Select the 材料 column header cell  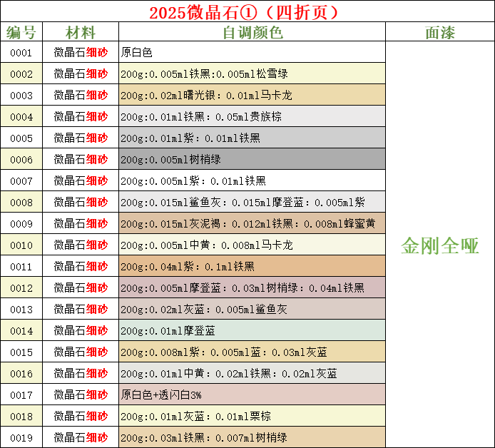click(x=81, y=32)
